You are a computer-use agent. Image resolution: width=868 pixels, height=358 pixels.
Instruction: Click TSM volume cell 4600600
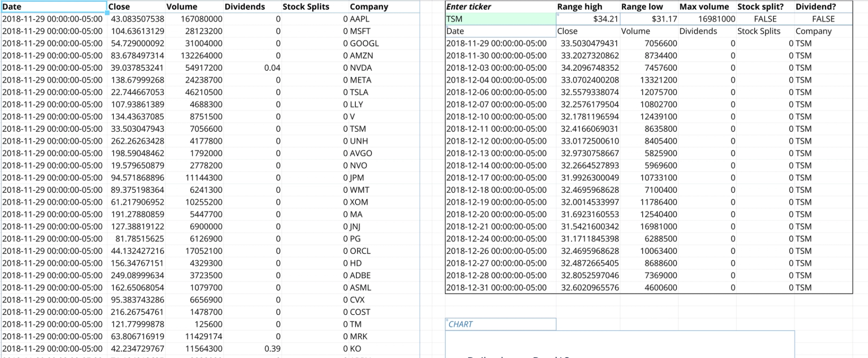coord(649,288)
